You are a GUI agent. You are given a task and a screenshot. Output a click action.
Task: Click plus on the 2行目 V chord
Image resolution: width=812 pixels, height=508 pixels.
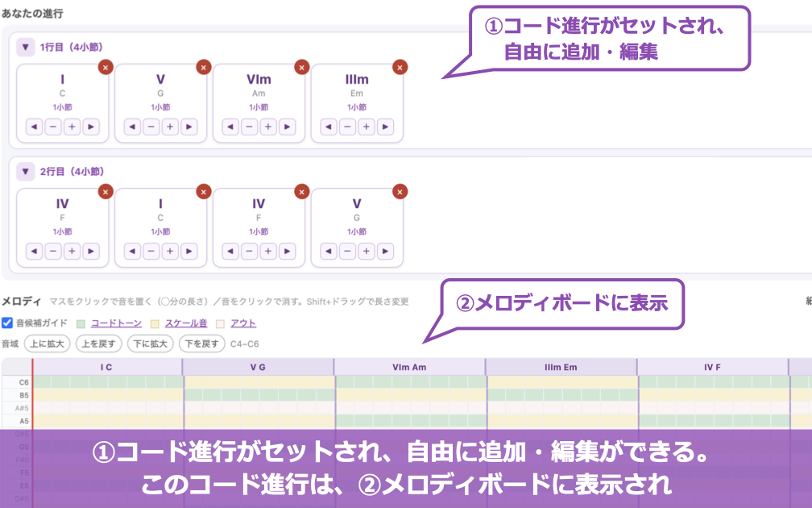point(366,252)
